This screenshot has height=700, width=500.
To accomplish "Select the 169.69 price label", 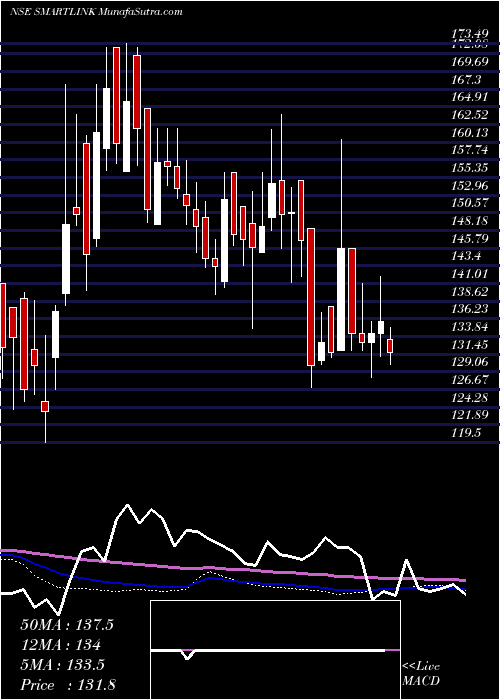I will [470, 62].
